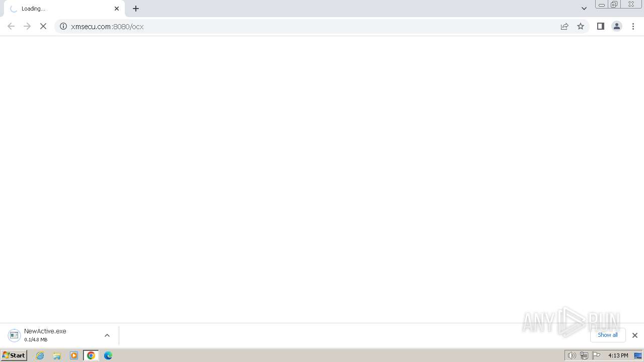Open the Chrome profile avatar
This screenshot has width=644, height=362.
tap(617, 26)
